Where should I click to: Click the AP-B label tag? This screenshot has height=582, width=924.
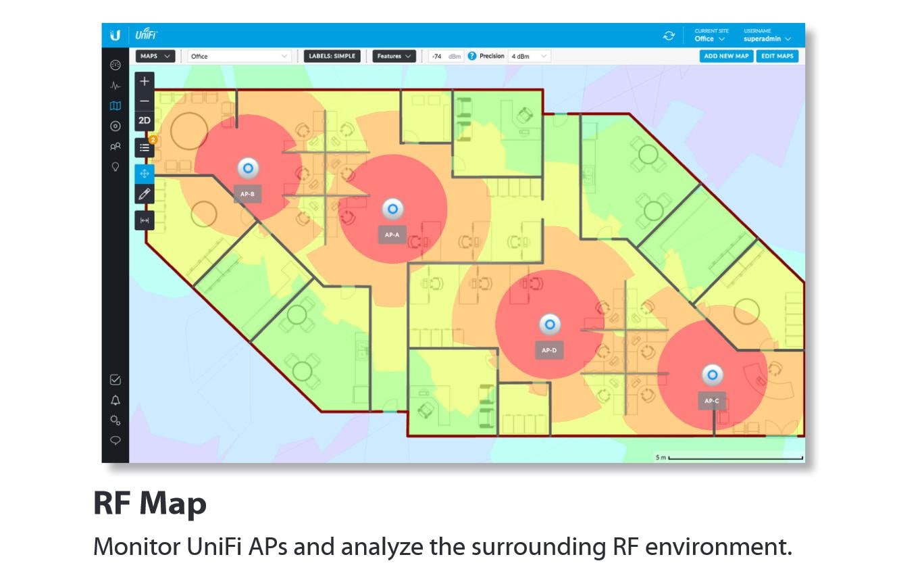[x=247, y=194]
